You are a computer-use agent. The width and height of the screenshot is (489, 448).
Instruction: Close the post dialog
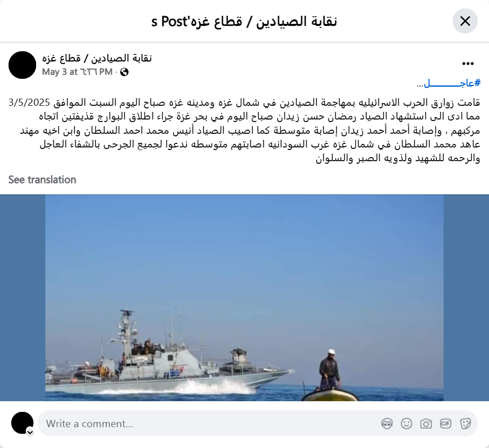(x=465, y=21)
